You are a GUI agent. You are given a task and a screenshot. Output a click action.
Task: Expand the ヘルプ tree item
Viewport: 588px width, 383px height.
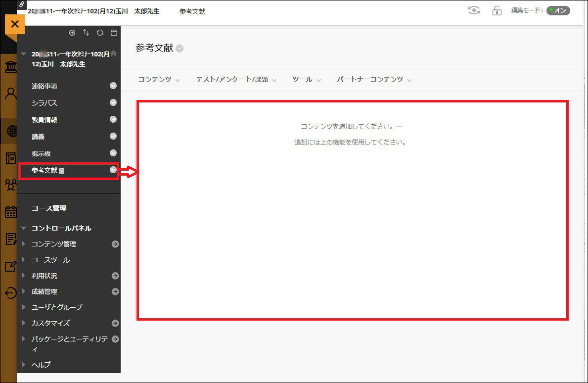(x=24, y=364)
